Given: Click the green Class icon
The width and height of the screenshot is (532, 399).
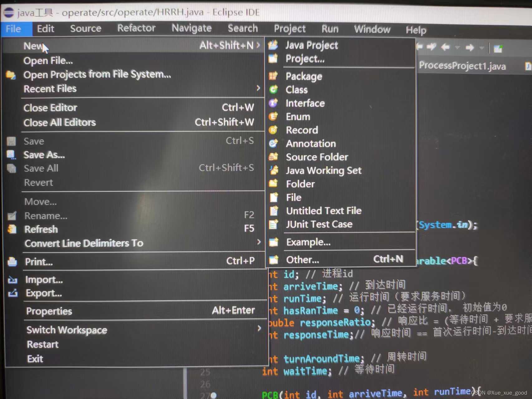Looking at the screenshot, I should [x=273, y=89].
